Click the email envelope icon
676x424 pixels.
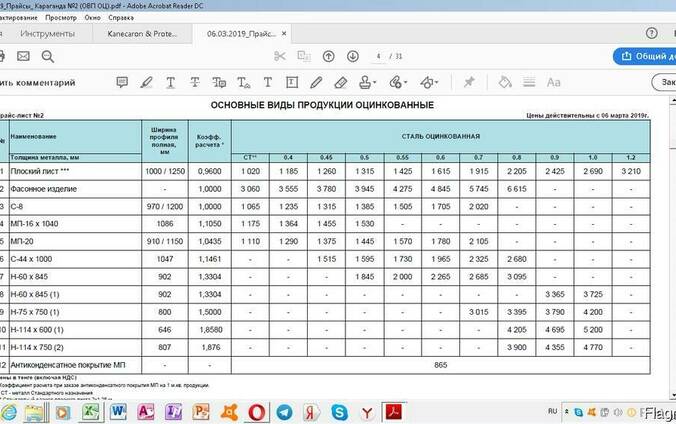click(x=23, y=56)
